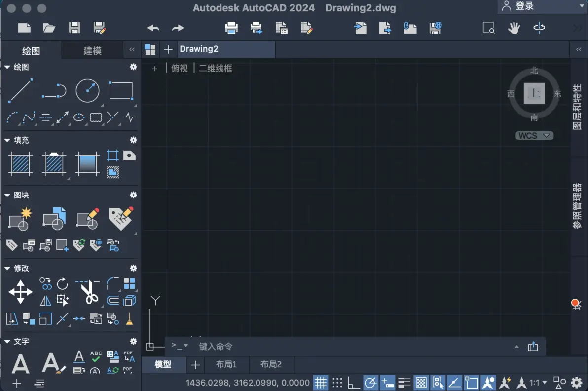Click the Offset tool
Viewport: 588px width, 391px height.
[112, 300]
